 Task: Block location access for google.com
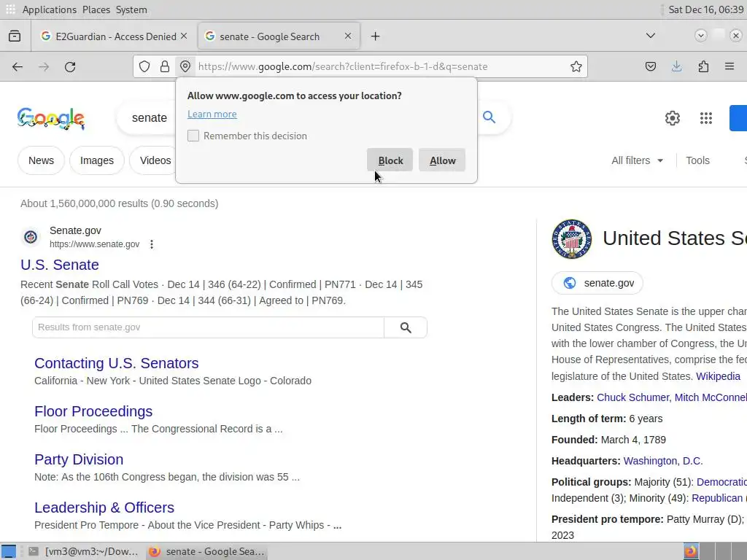[390, 160]
